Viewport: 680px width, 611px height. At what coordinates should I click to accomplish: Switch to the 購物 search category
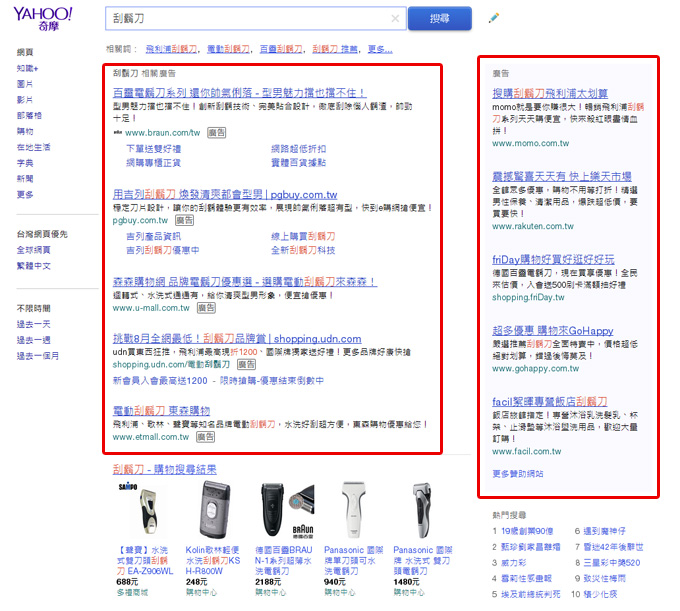point(25,131)
